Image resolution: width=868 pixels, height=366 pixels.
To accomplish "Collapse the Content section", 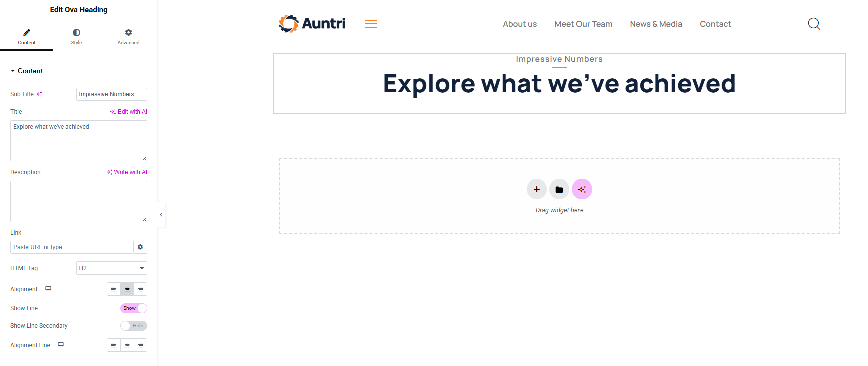I will 27,71.
